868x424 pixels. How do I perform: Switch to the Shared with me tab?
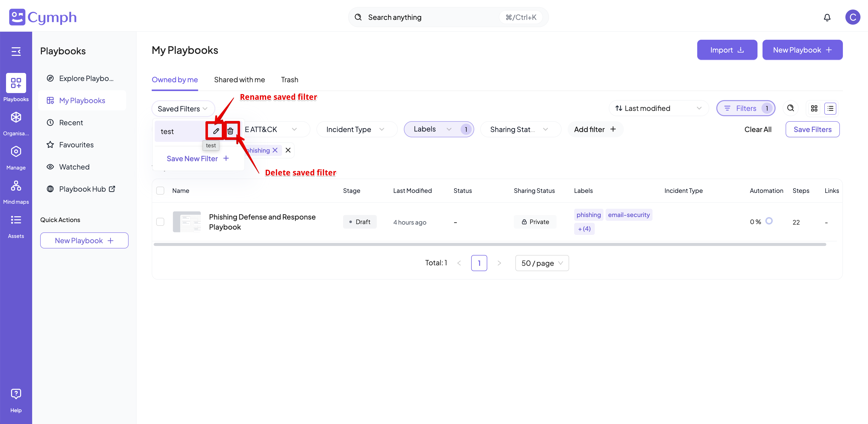(x=239, y=80)
